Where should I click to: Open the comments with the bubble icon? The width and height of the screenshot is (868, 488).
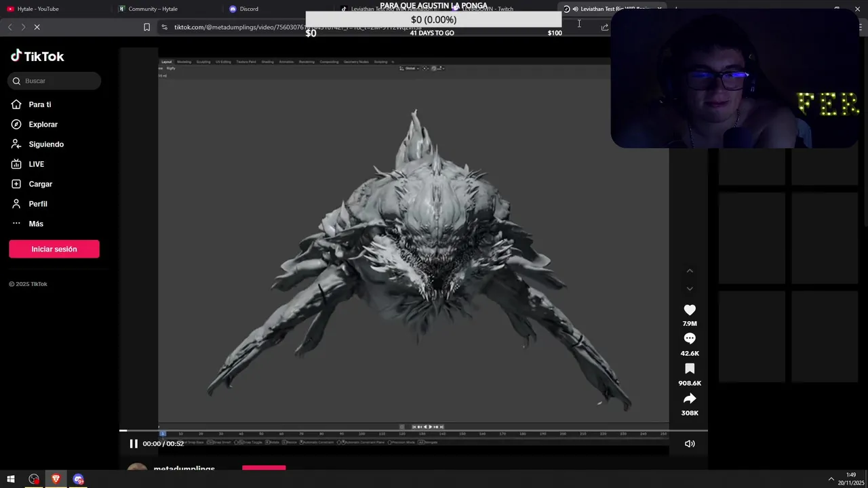point(690,339)
